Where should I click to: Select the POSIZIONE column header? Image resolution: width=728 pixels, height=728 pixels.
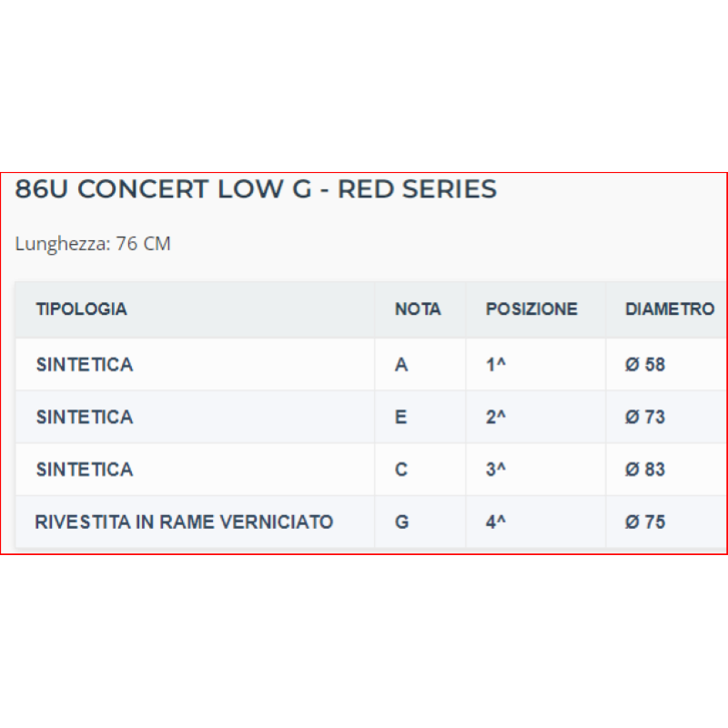coord(531,309)
